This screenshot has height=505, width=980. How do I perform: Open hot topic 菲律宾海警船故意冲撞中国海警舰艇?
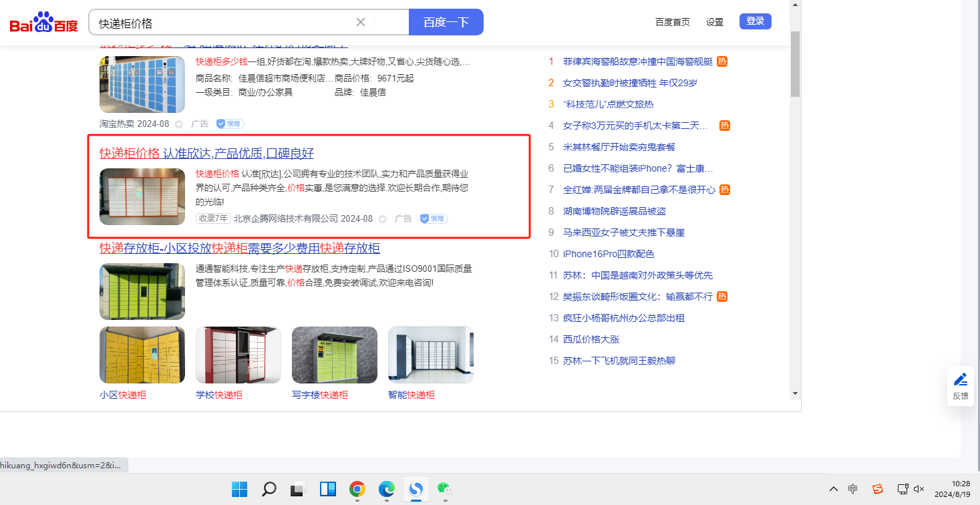[638, 61]
